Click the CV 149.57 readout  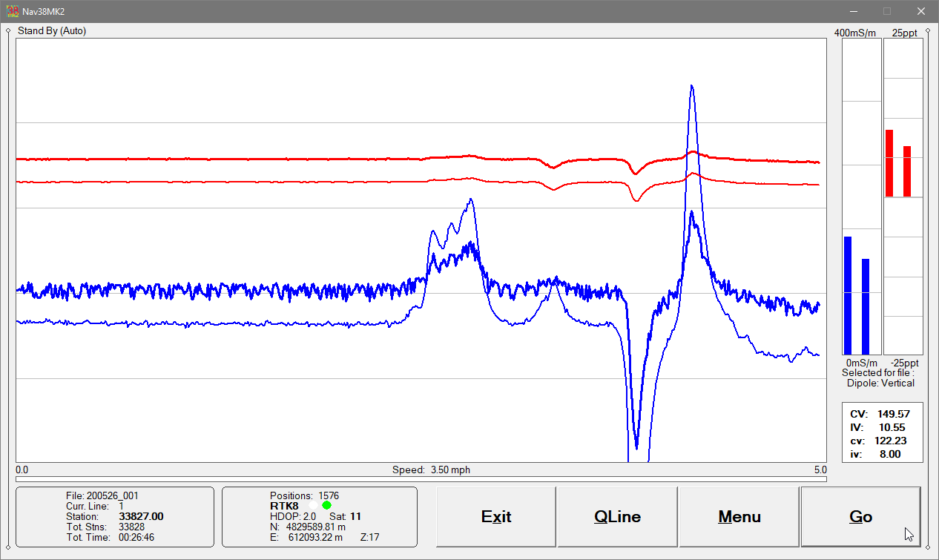(x=880, y=414)
